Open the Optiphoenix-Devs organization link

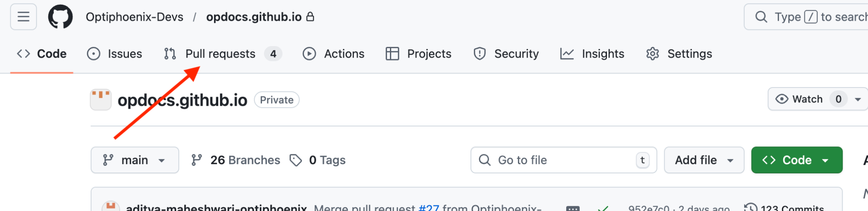pos(134,17)
